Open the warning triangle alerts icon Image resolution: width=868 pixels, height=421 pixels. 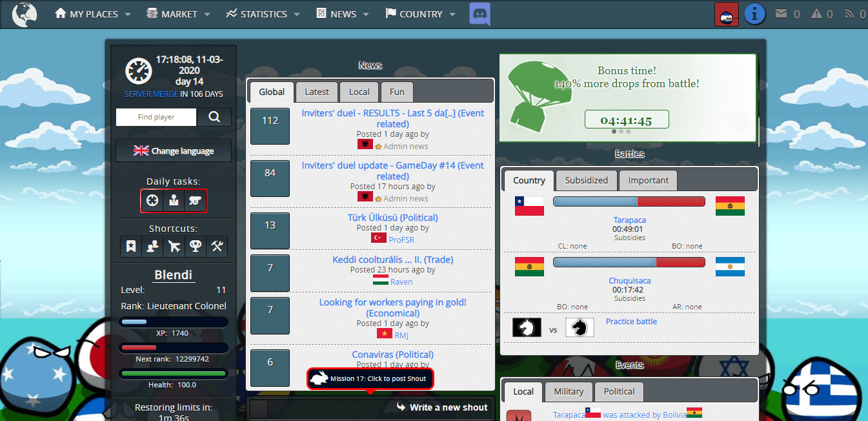pos(816,14)
